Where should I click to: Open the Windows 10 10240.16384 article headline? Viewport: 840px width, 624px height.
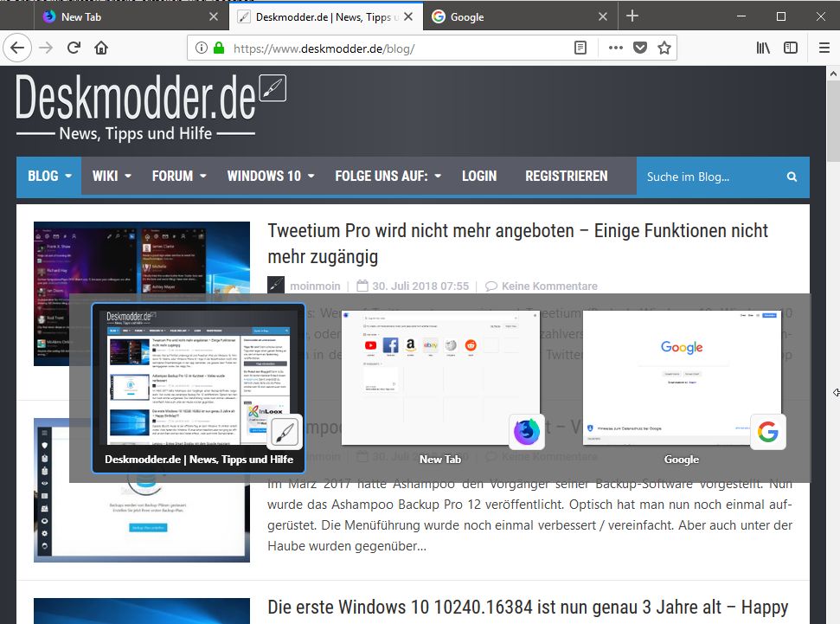[x=528, y=607]
